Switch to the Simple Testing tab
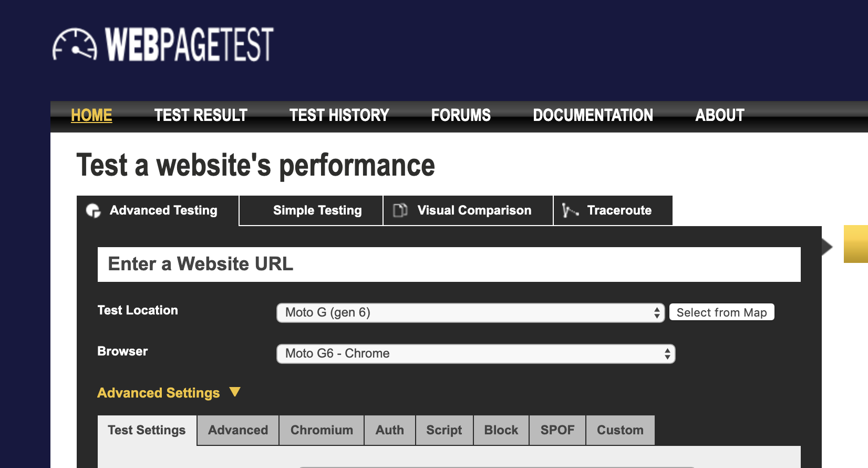This screenshot has width=868, height=468. tap(311, 210)
